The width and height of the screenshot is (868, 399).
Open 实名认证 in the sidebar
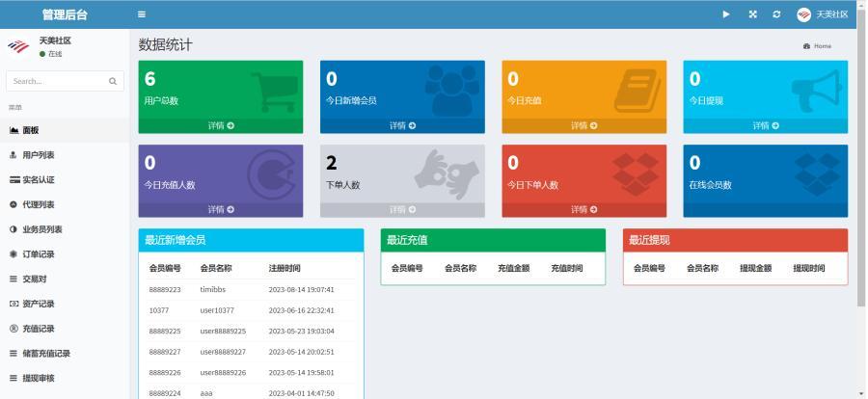coord(39,180)
